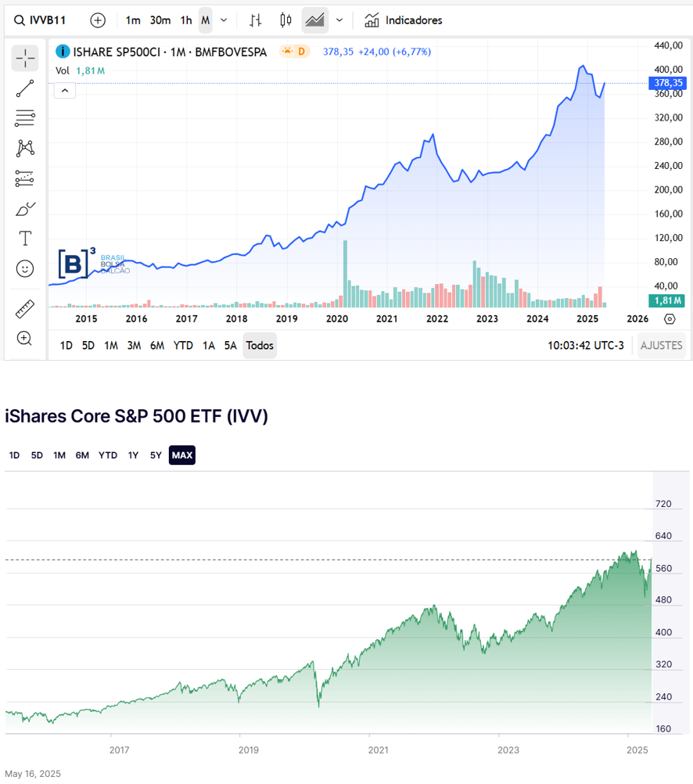Image resolution: width=693 pixels, height=784 pixels.
Task: Select the text annotation tool
Action: click(25, 239)
